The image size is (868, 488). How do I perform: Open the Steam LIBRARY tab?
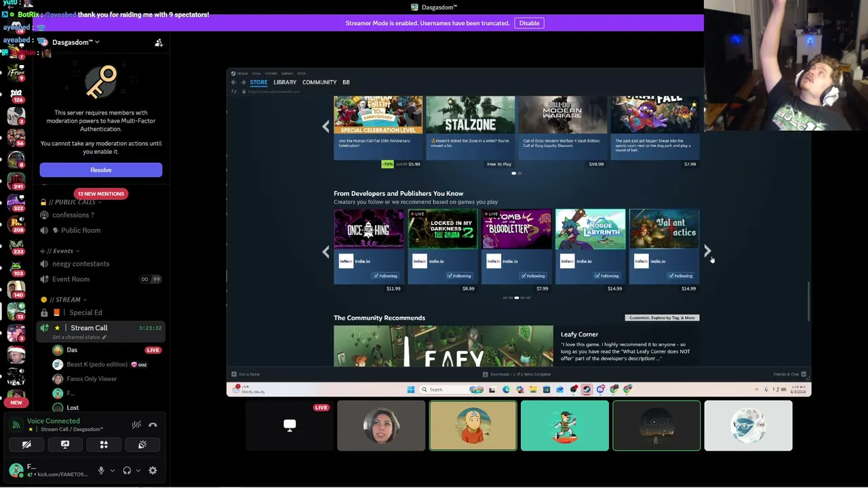(x=285, y=82)
